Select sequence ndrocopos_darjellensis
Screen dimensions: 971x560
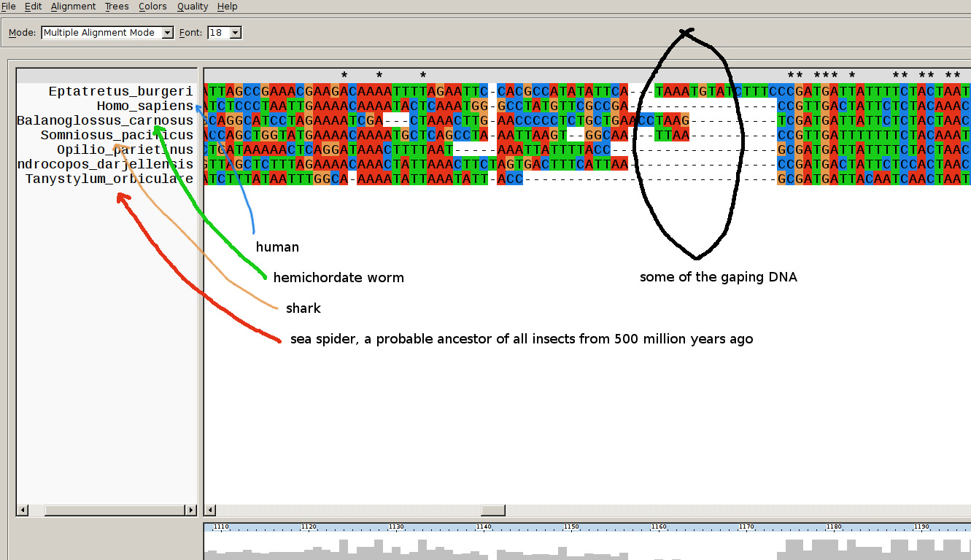pyautogui.click(x=105, y=164)
